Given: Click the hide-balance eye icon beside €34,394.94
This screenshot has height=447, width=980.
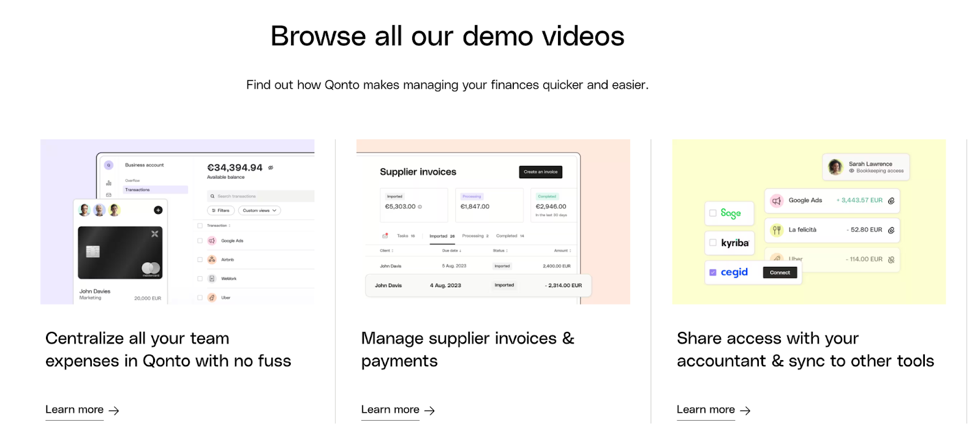Looking at the screenshot, I should click(271, 167).
